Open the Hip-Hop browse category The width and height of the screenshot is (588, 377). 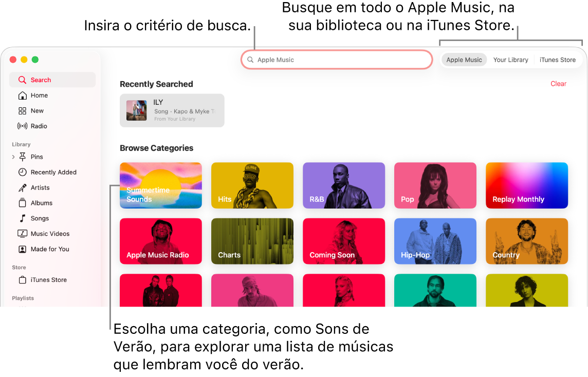435,241
